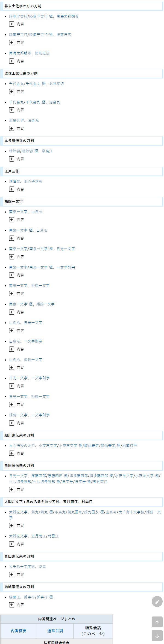Open the 通常台詞 tab
Image resolution: width=164 pixels, height=644 pixels.
coord(55,631)
